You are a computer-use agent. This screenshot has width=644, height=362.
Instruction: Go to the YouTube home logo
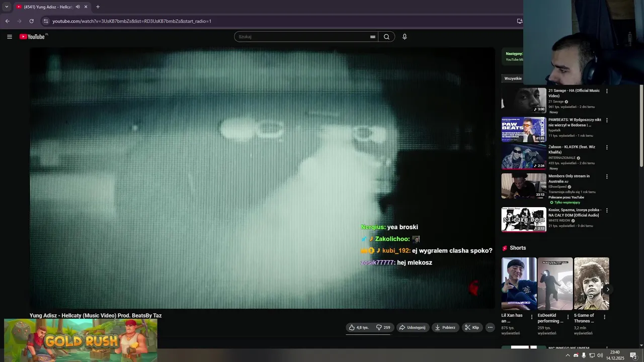pos(32,37)
